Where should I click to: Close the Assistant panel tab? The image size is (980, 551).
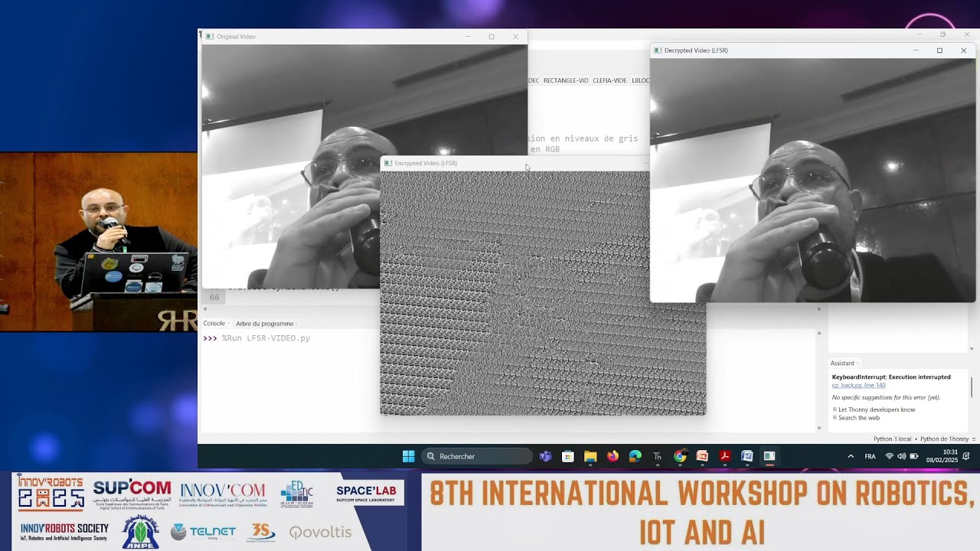[x=857, y=364]
